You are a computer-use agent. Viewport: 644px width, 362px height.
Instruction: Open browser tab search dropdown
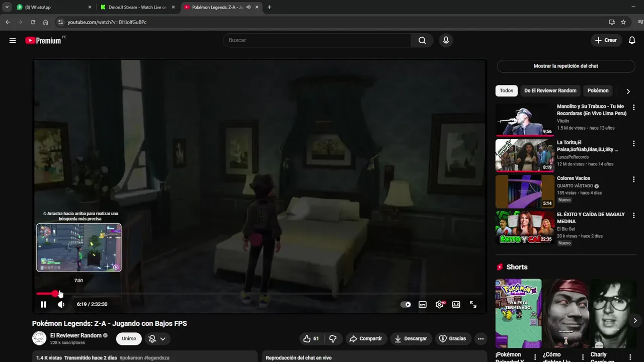(x=7, y=7)
